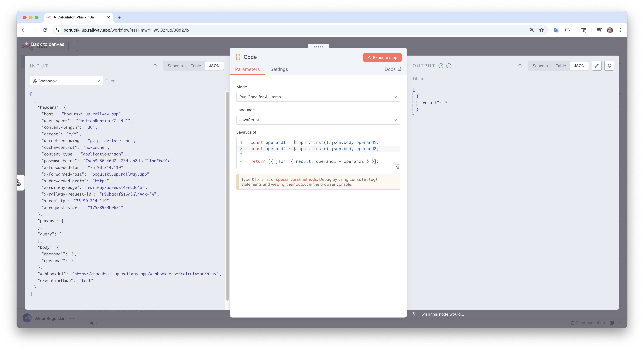Click the pencil edit output icon
Image resolution: width=644 pixels, height=350 pixels.
596,66
